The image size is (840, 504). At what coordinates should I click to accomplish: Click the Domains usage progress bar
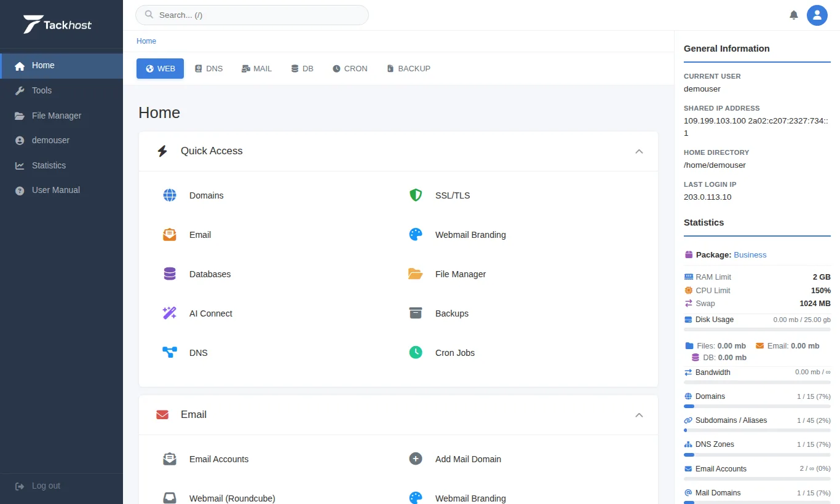coord(757,406)
